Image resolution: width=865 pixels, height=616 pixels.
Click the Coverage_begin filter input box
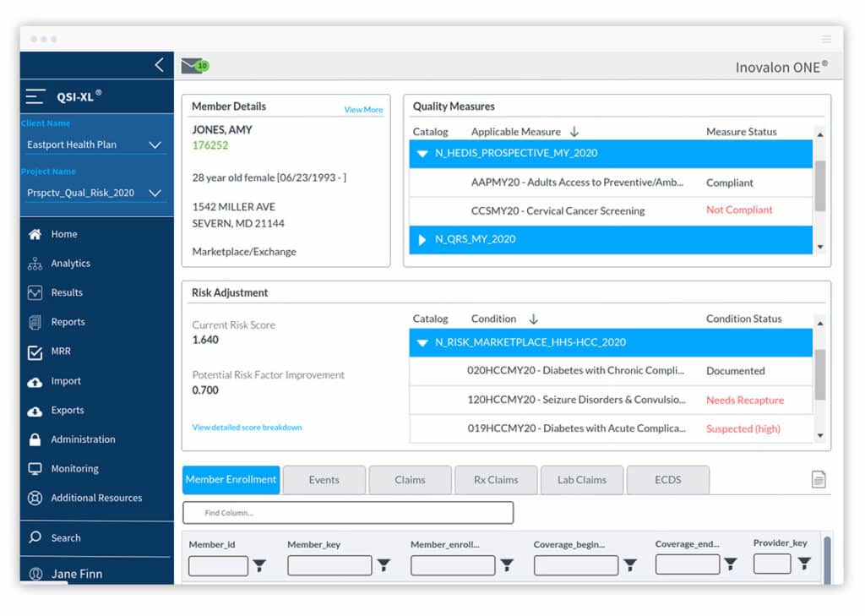[x=576, y=565]
